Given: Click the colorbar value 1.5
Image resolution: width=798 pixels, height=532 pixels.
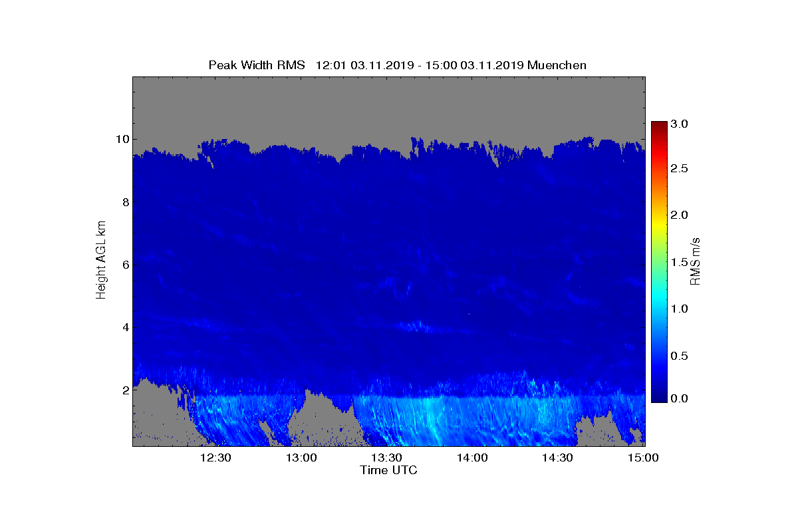Looking at the screenshot, I should [x=679, y=263].
